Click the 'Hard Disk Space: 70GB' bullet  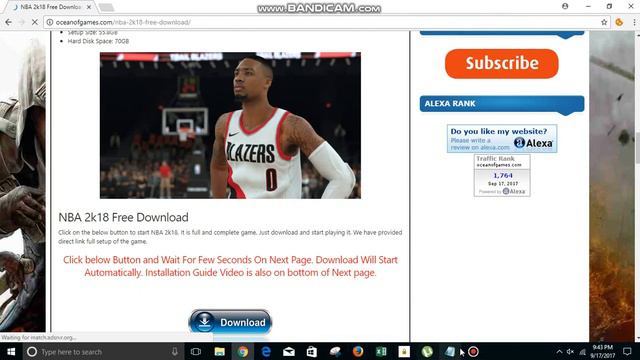(x=98, y=41)
